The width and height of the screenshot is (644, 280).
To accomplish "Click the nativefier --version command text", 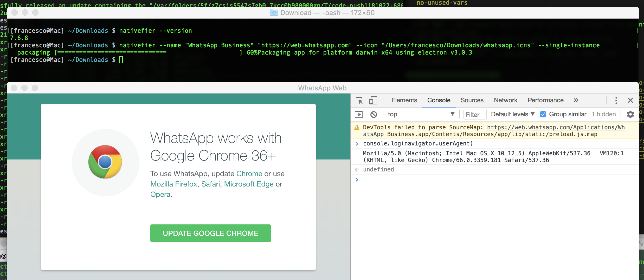I will tap(156, 31).
